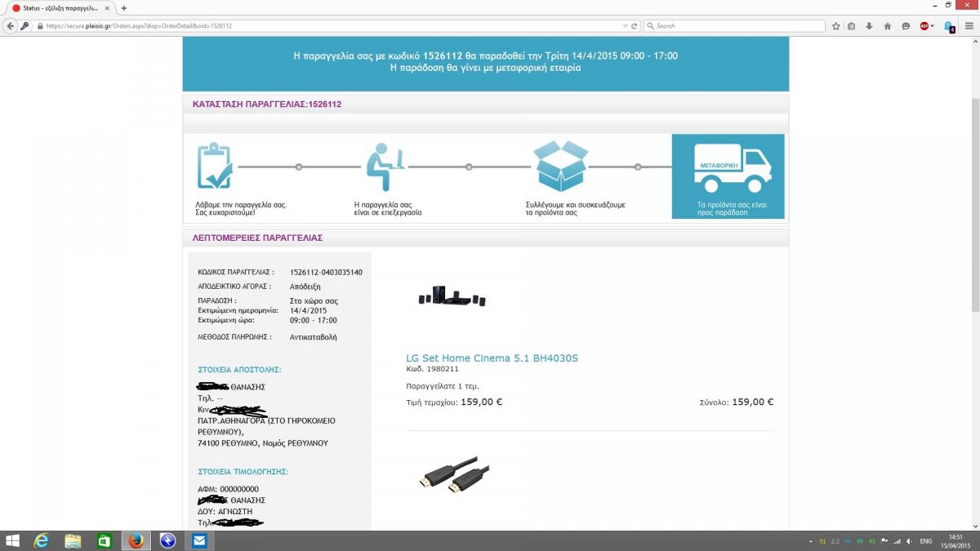Select the Status order progress tab
The image size is (980, 551).
tap(60, 8)
